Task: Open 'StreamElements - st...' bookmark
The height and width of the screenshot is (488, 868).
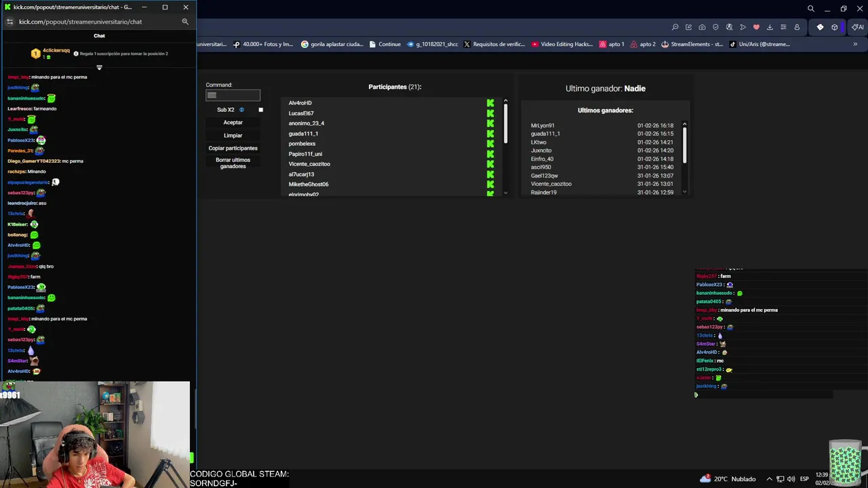Action: coord(692,44)
